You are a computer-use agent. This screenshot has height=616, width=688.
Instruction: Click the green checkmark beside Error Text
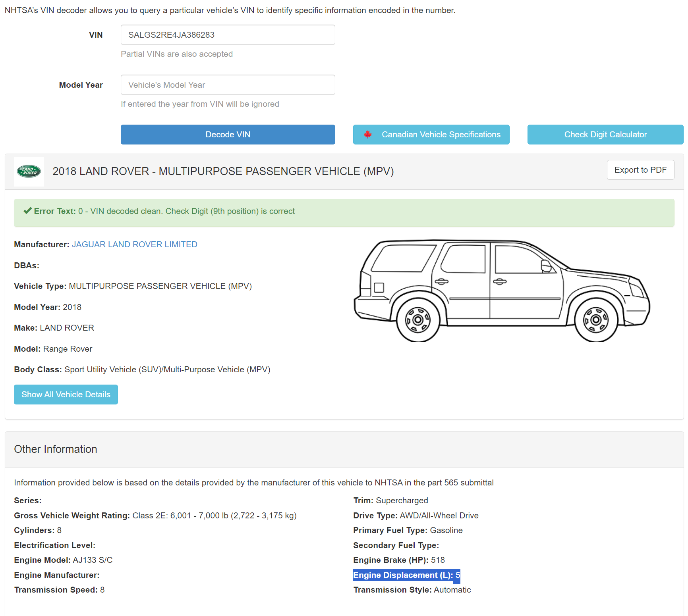(27, 211)
